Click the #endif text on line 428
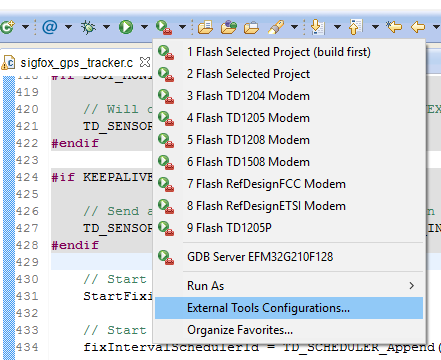The image size is (441, 360). click(x=75, y=245)
